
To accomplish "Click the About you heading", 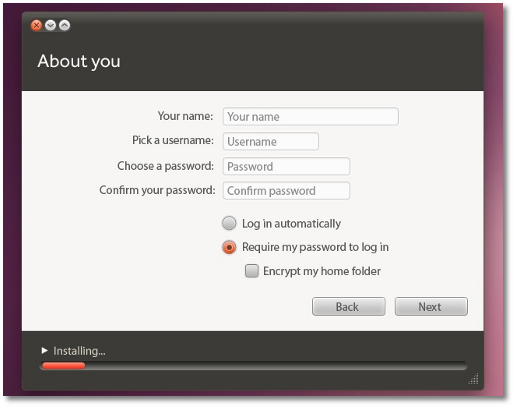I will [x=79, y=62].
